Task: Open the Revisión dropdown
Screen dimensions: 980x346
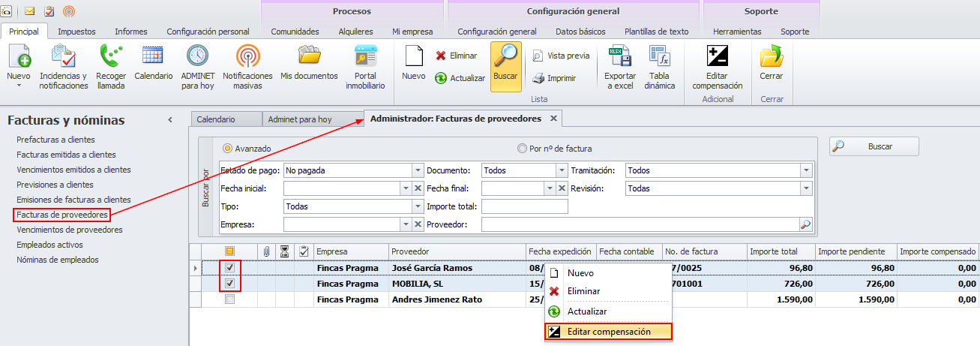Action: tap(806, 188)
